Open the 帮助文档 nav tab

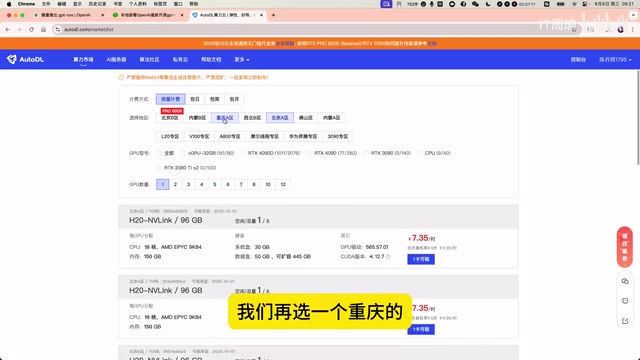pyautogui.click(x=211, y=60)
